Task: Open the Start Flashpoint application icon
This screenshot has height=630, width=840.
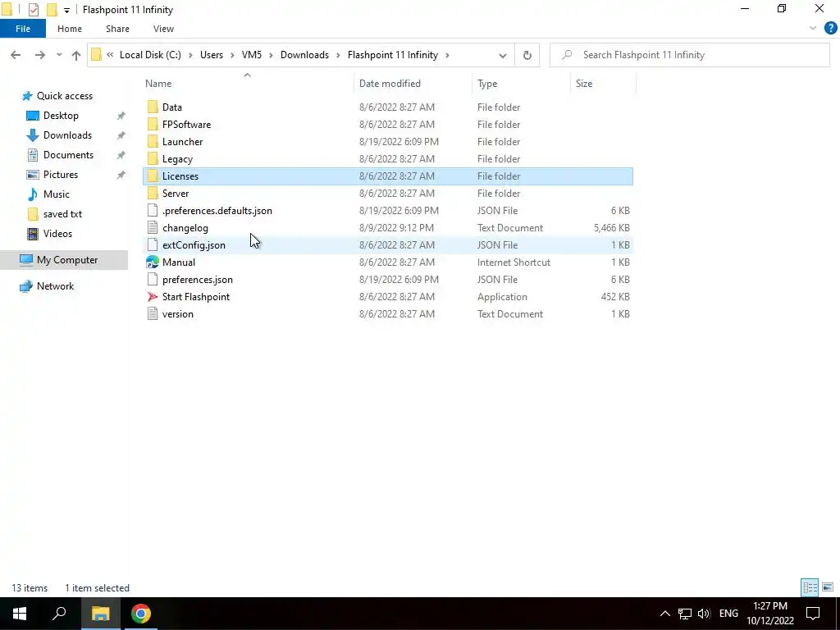Action: 153,297
